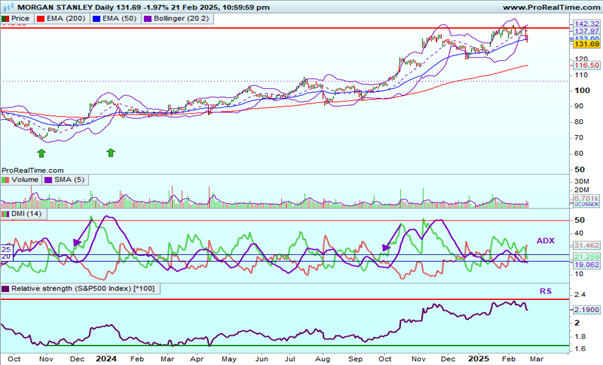Click the blue EMA (50) color swatch
This screenshot has width=603, height=365.
[x=96, y=18]
